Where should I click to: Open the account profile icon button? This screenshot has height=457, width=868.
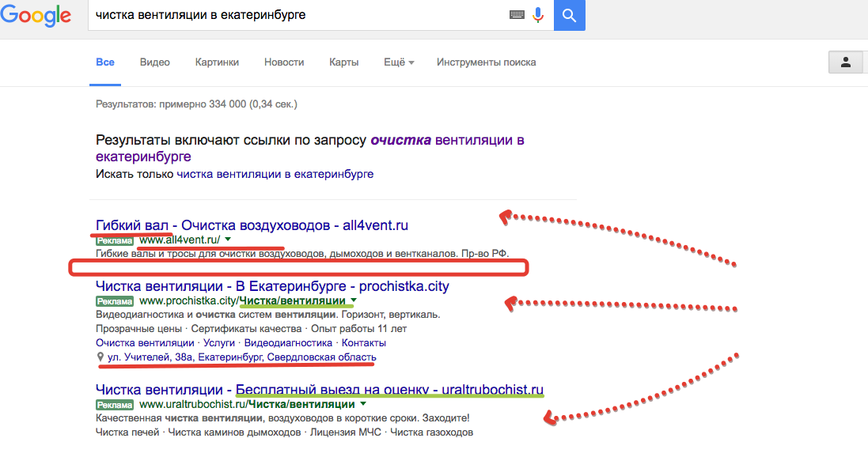pos(845,62)
